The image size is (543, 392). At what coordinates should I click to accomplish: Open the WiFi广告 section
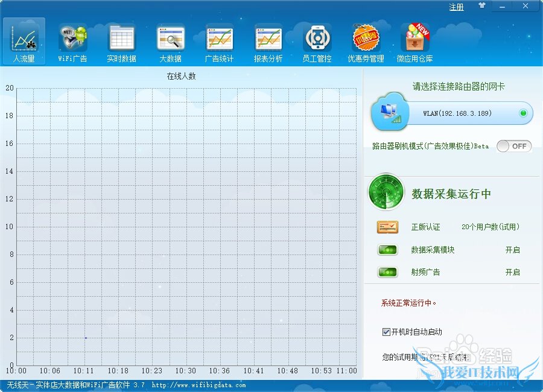[x=72, y=42]
